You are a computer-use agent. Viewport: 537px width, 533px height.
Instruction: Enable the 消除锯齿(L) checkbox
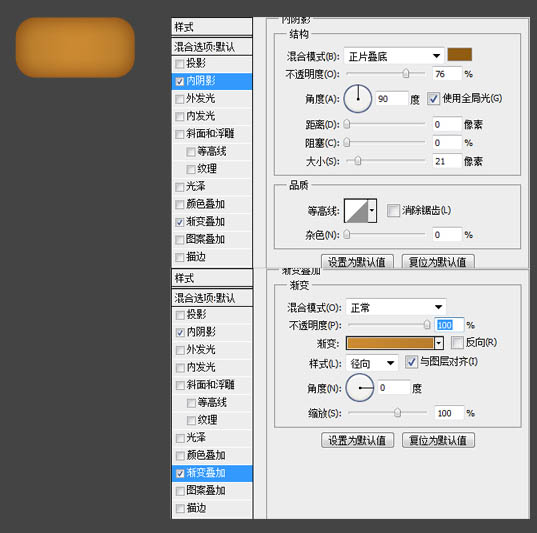coord(393,210)
